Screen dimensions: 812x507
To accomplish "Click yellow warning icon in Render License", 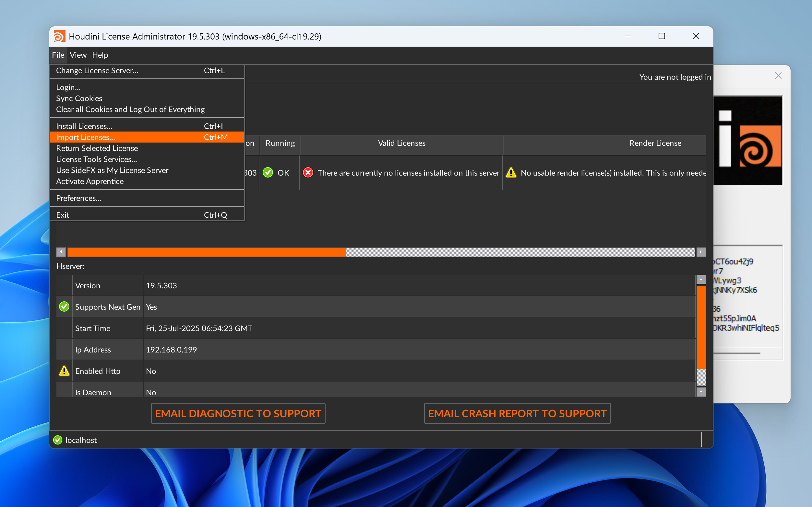I will point(511,173).
